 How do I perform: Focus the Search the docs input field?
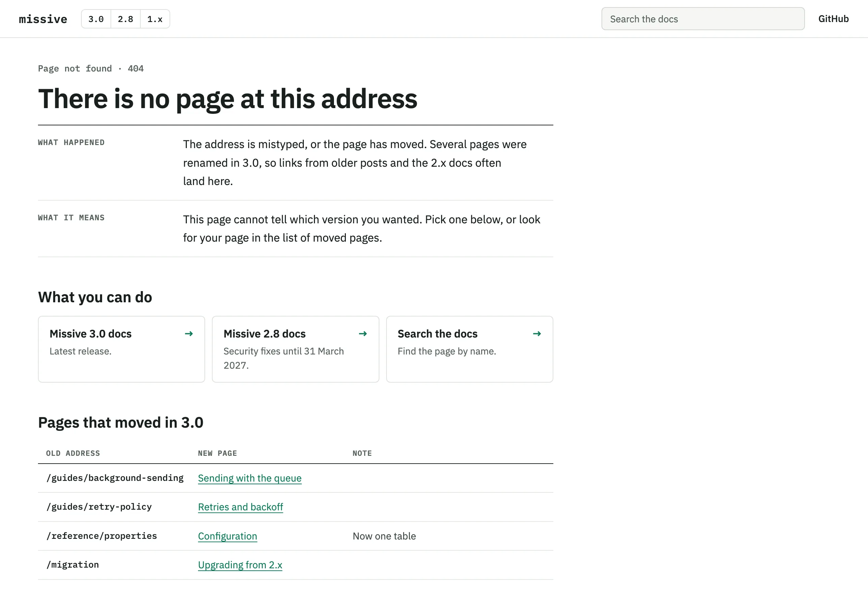(x=703, y=19)
